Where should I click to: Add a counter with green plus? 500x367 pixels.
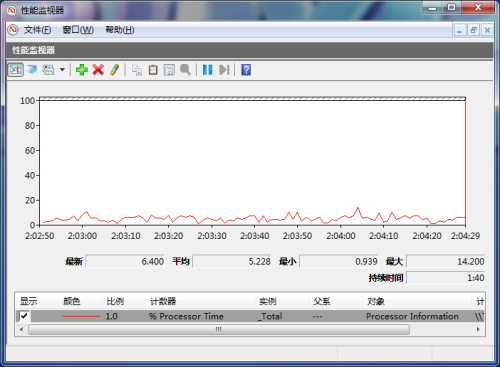coord(82,70)
